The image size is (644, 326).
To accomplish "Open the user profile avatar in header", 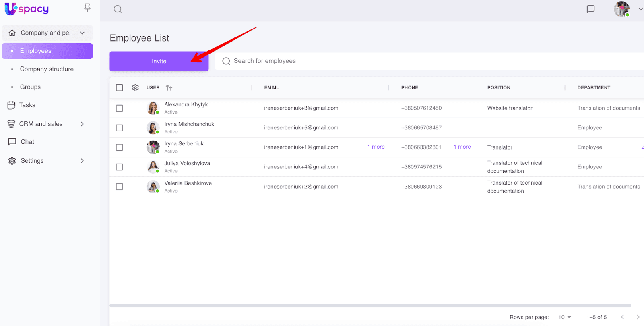I will tap(621, 9).
